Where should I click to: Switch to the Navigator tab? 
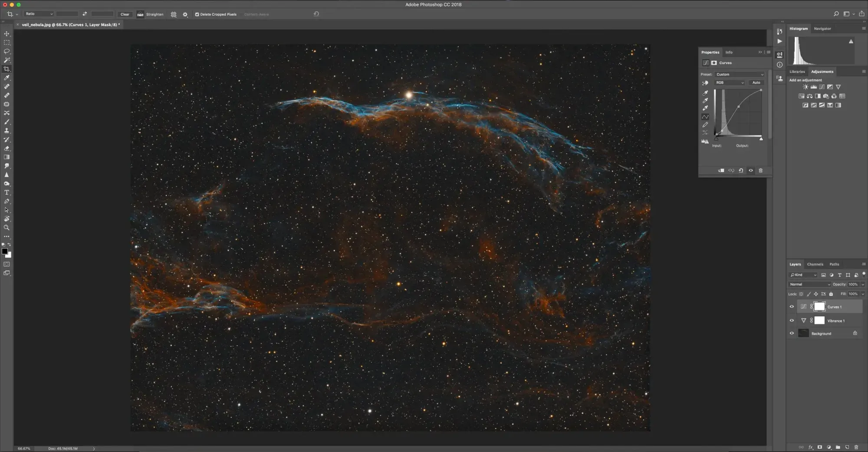822,29
